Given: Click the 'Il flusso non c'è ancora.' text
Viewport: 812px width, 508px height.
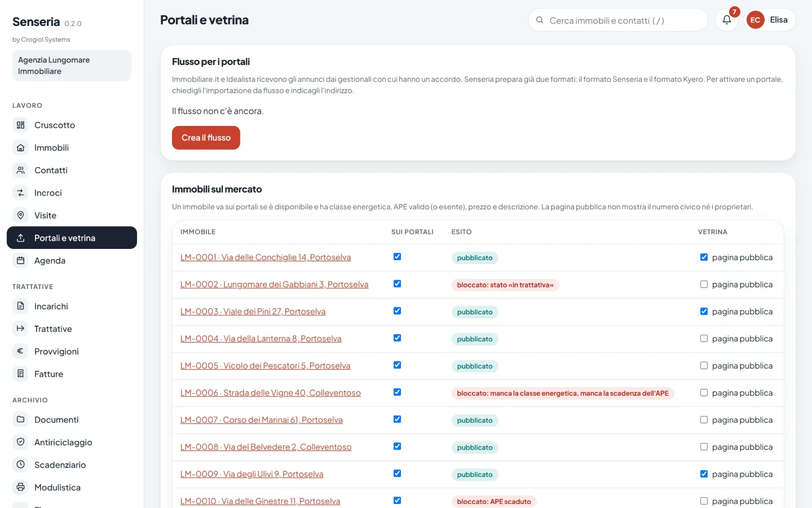Looking at the screenshot, I should point(218,111).
